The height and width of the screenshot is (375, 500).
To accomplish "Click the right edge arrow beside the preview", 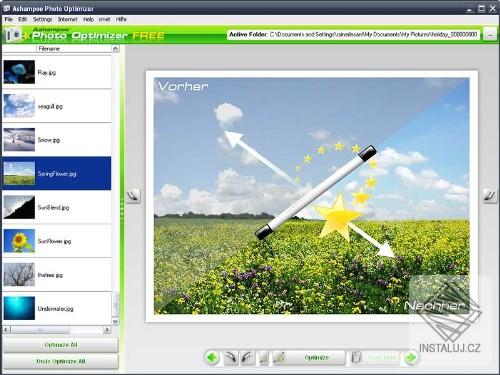I will [x=490, y=195].
